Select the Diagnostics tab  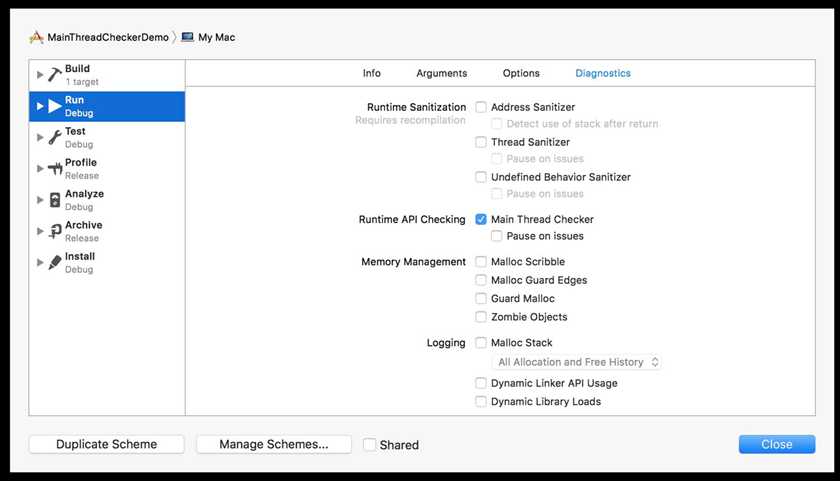[603, 73]
